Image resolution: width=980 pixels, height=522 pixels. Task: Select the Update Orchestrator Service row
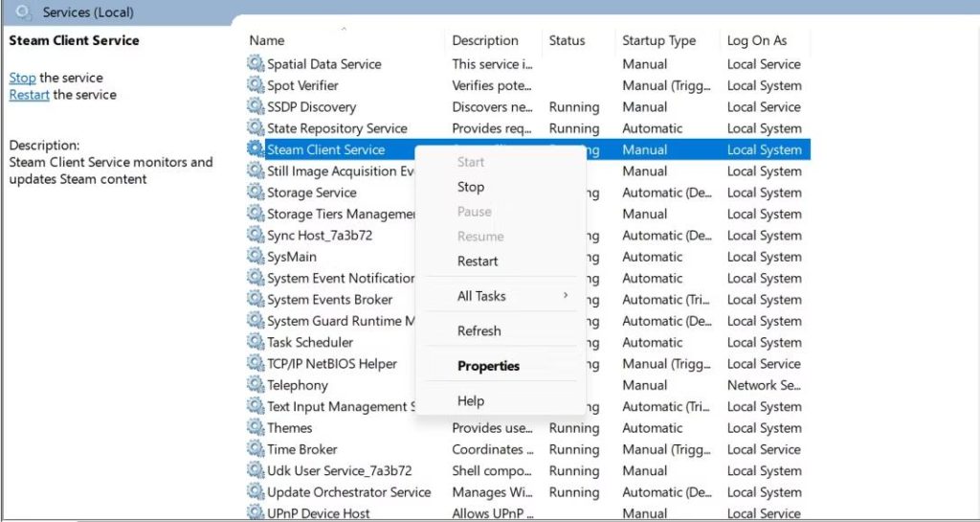tap(348, 492)
